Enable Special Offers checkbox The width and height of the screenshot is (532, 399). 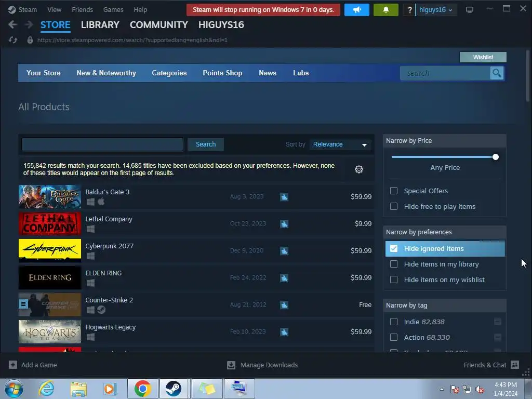click(394, 191)
